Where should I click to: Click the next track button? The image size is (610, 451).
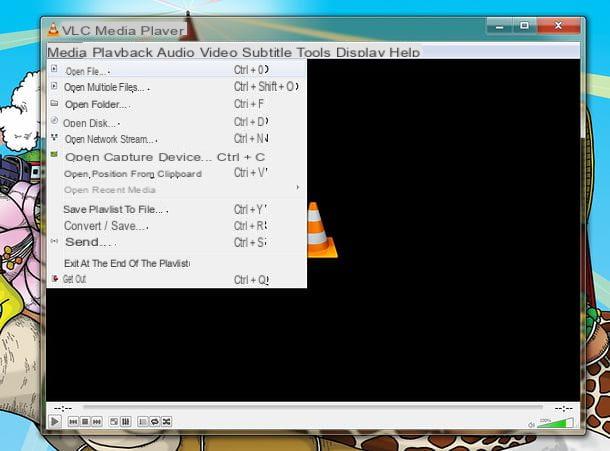pyautogui.click(x=97, y=421)
